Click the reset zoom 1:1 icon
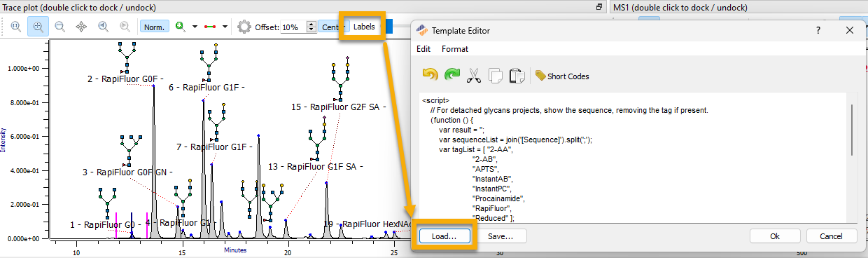The width and height of the screenshot is (868, 258). click(16, 27)
